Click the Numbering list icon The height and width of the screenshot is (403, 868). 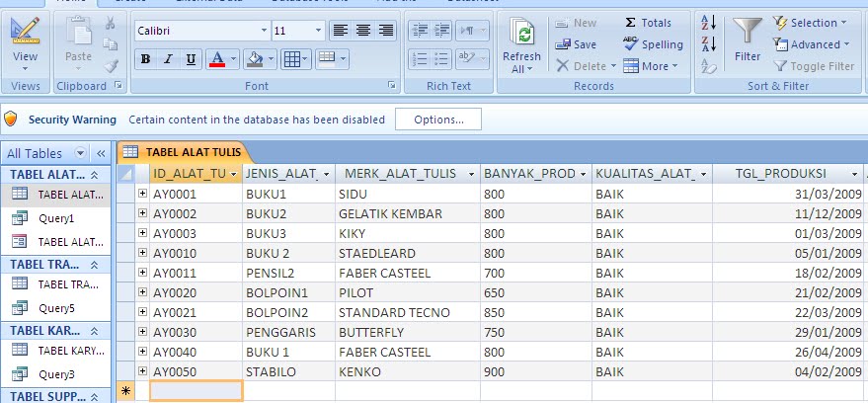pyautogui.click(x=420, y=59)
